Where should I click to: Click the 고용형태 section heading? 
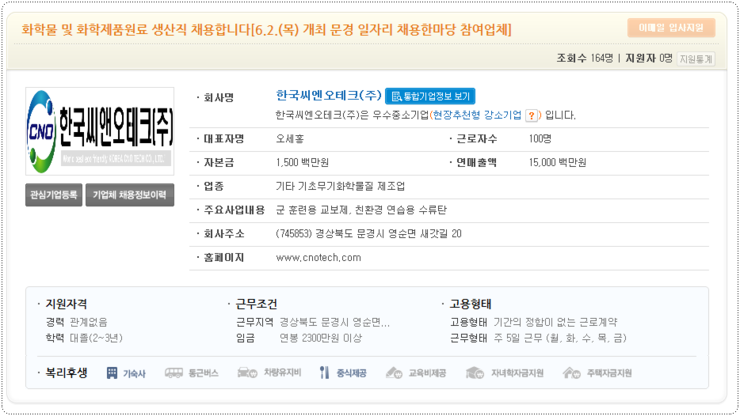point(471,304)
